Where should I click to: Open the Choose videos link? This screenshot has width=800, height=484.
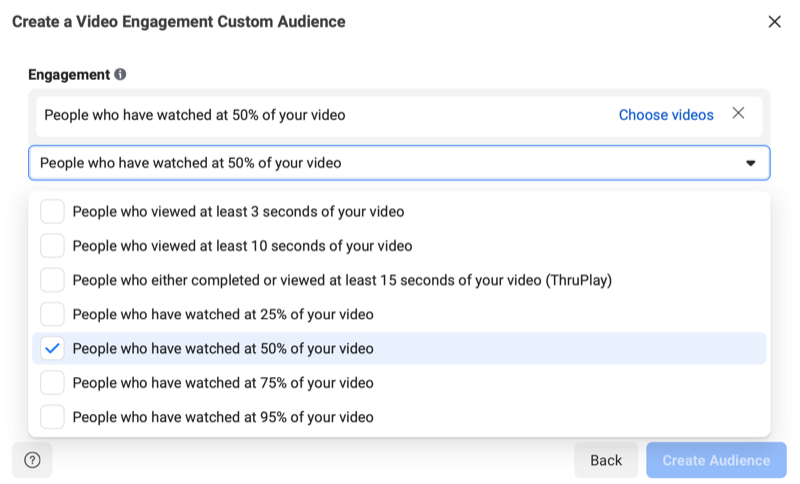(x=666, y=115)
